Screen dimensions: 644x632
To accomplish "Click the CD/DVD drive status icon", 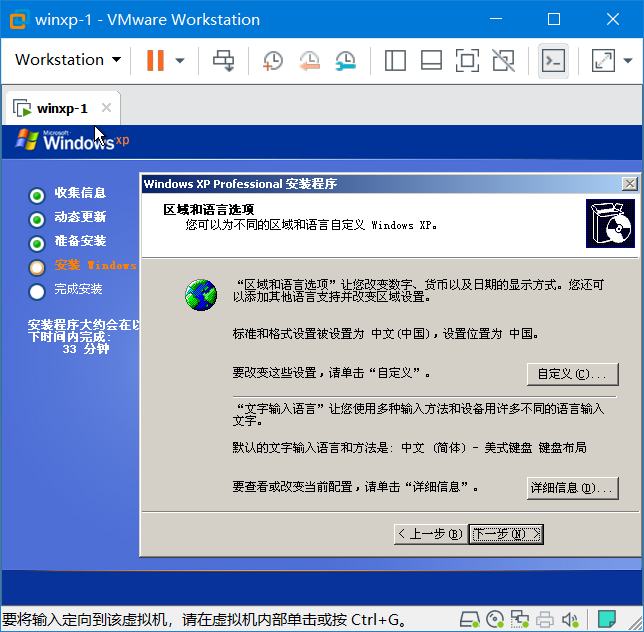I will (495, 619).
